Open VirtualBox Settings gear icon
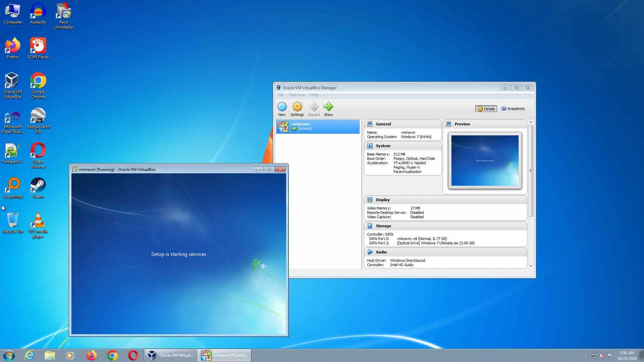The height and width of the screenshot is (362, 644). (297, 107)
